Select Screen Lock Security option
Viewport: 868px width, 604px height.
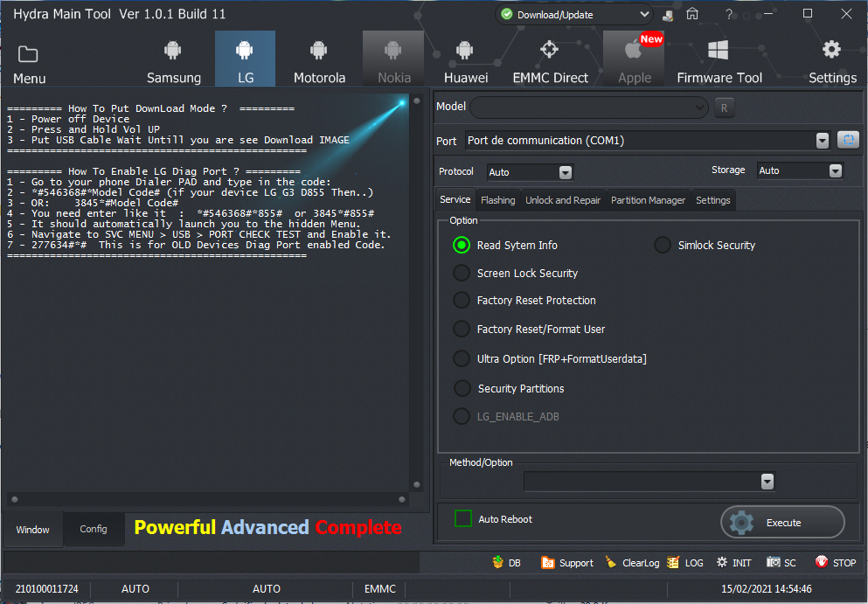[462, 273]
